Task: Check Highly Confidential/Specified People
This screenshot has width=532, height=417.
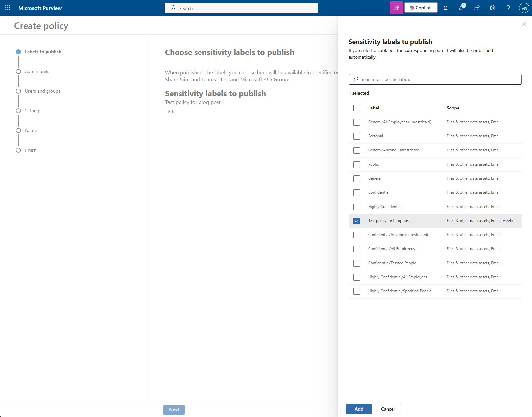Action: tap(357, 291)
